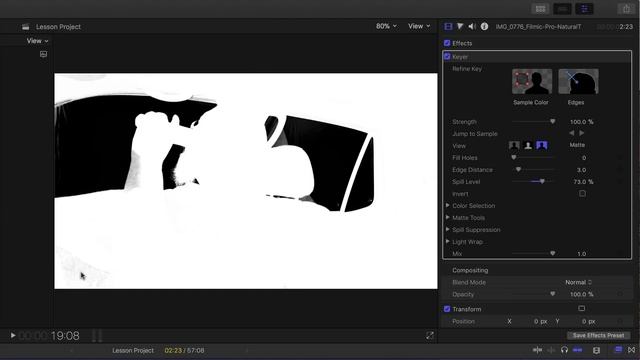Adjust the Spill Level slider
Image resolution: width=640 pixels, height=360 pixels.
[x=542, y=181]
